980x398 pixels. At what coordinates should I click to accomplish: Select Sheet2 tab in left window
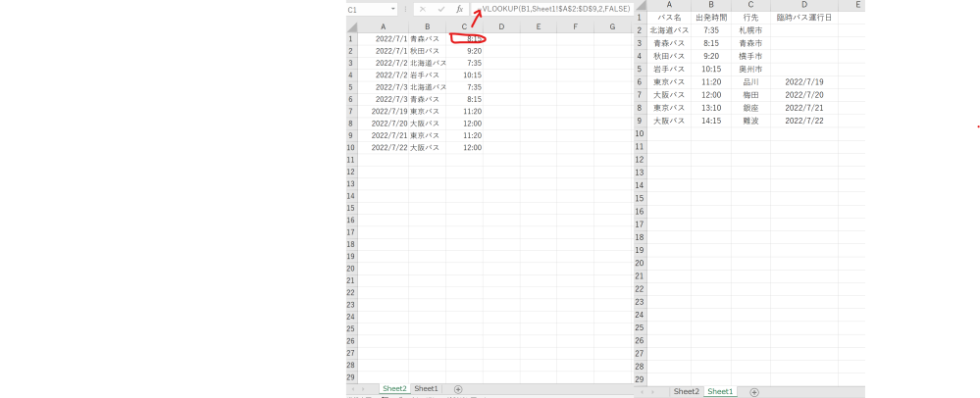tap(393, 389)
